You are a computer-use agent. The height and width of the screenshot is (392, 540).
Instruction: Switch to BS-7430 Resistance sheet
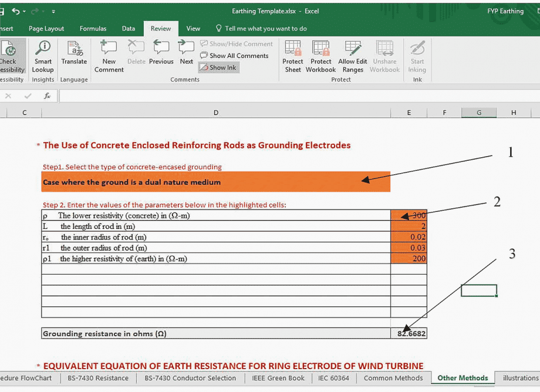98,378
